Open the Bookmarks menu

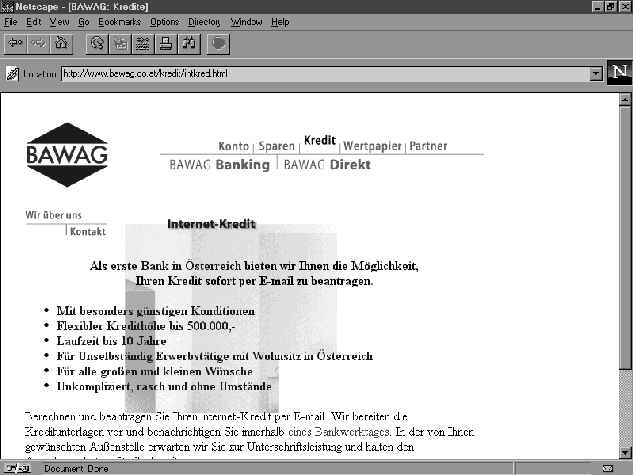[x=119, y=22]
